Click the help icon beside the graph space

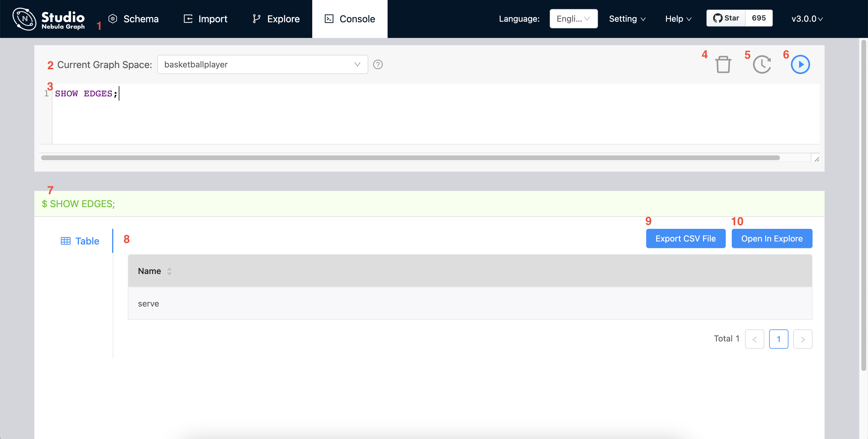pyautogui.click(x=378, y=64)
